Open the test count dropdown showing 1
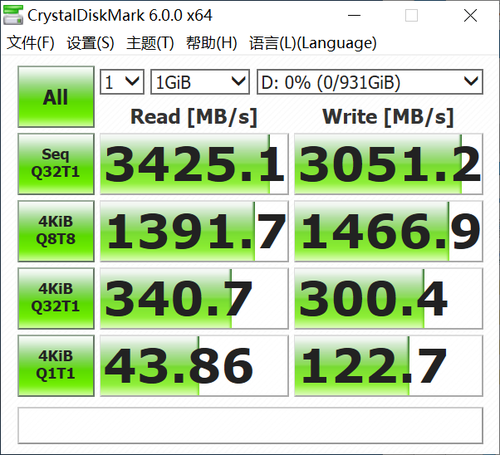This screenshot has width=500, height=455. (122, 82)
